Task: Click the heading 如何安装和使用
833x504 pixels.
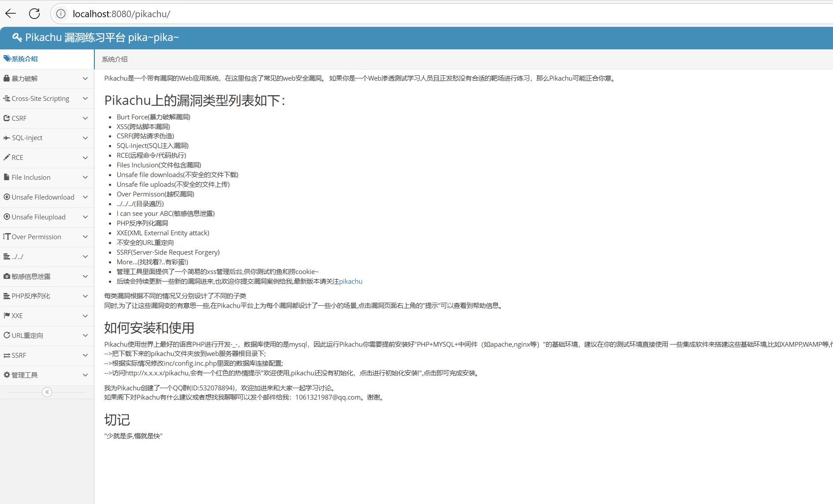Action: (x=149, y=328)
